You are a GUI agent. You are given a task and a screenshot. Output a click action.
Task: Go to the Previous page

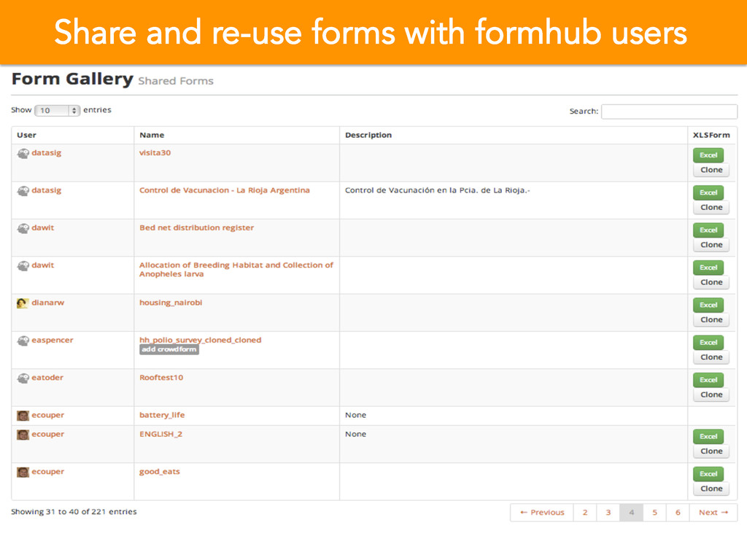[x=542, y=513]
